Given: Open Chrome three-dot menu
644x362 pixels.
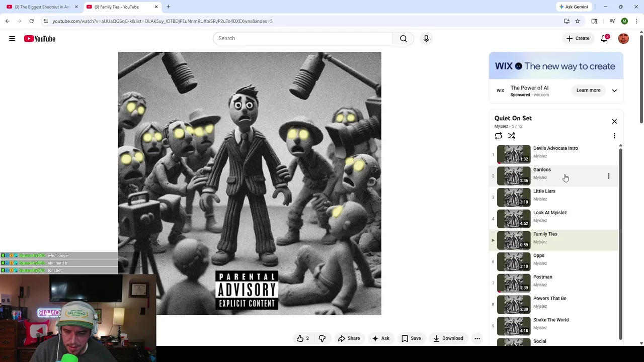Looking at the screenshot, I should (636, 21).
